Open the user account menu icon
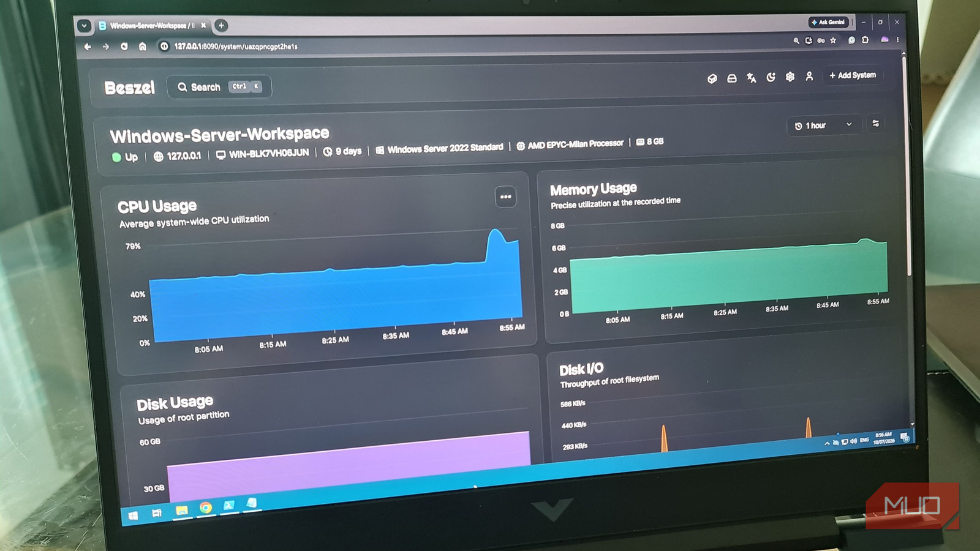Screen dimensions: 980x551 pyautogui.click(x=809, y=76)
